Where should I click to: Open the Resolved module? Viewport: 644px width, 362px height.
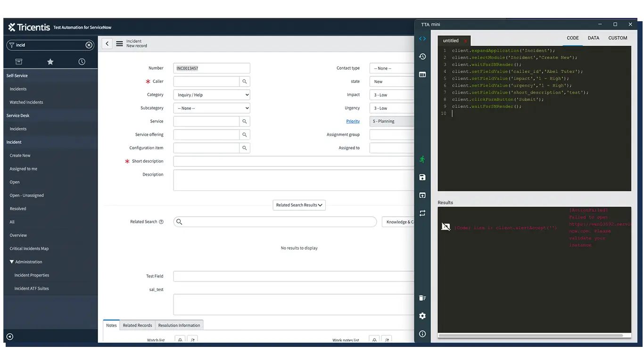coord(18,208)
